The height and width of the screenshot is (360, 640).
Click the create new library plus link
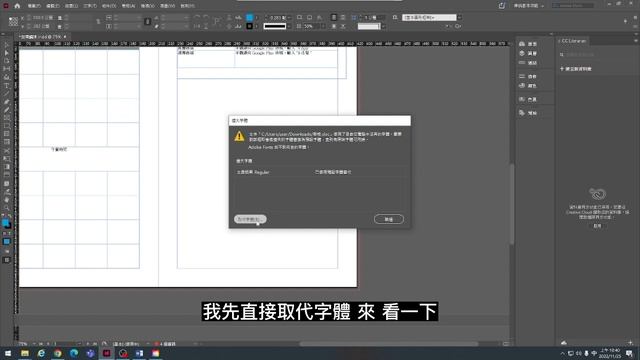[x=576, y=69]
